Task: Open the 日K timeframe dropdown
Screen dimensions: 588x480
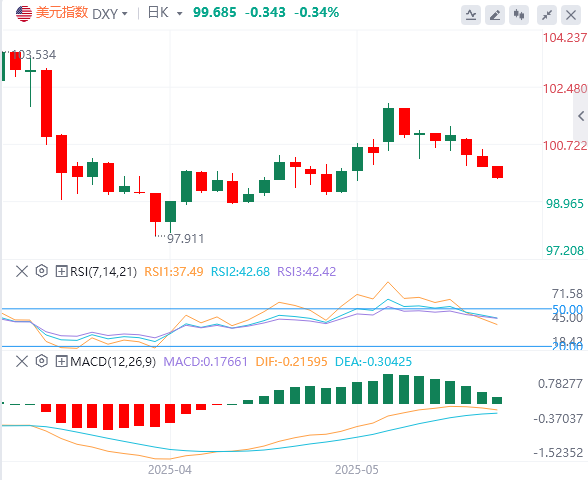Action: point(165,13)
